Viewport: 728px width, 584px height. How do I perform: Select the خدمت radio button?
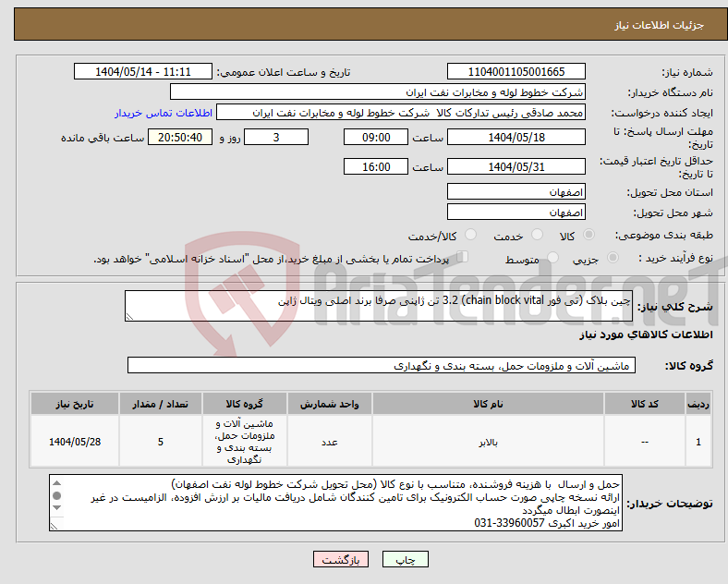(537, 235)
